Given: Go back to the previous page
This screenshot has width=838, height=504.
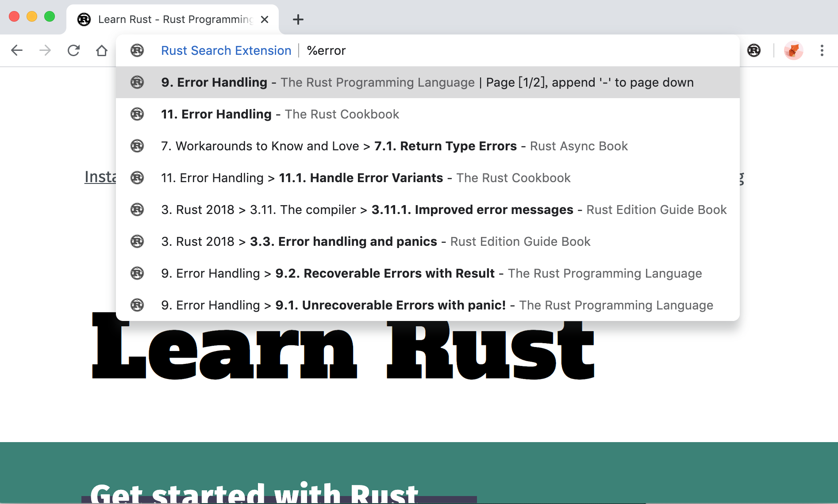Looking at the screenshot, I should (17, 50).
